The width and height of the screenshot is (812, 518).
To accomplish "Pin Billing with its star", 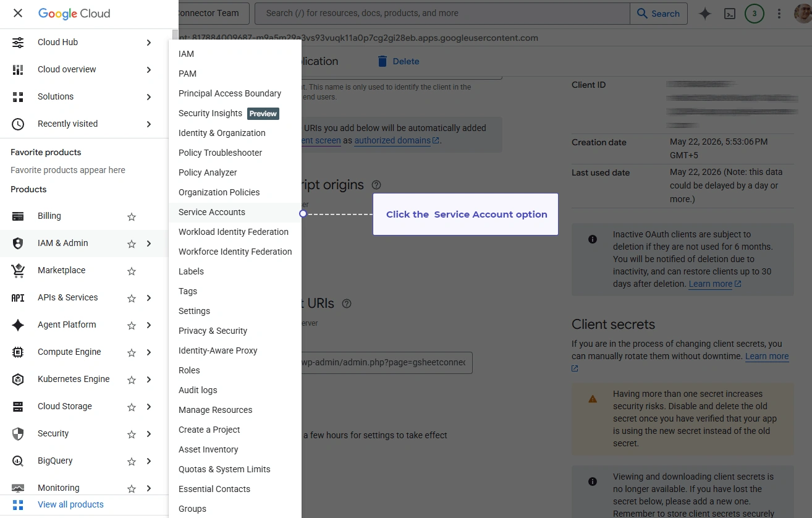I will coord(132,217).
